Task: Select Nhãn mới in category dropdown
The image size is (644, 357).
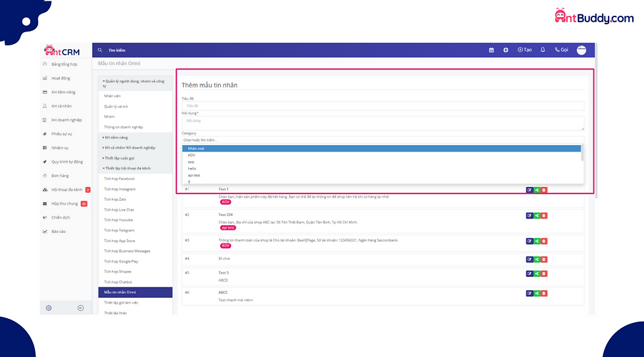Action: tap(382, 148)
